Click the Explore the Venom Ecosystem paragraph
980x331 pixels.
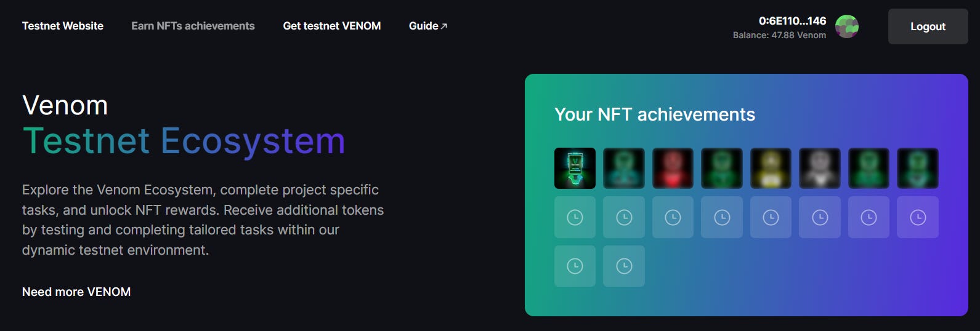pos(203,220)
